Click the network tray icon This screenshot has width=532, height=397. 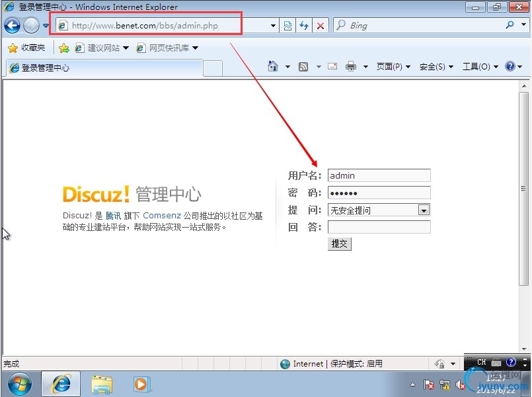(444, 384)
